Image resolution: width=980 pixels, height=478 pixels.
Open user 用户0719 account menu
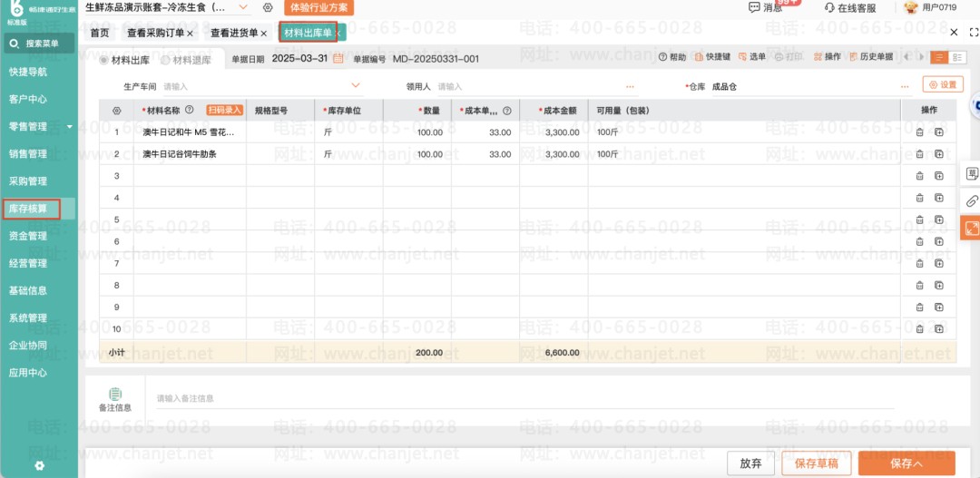(x=930, y=7)
